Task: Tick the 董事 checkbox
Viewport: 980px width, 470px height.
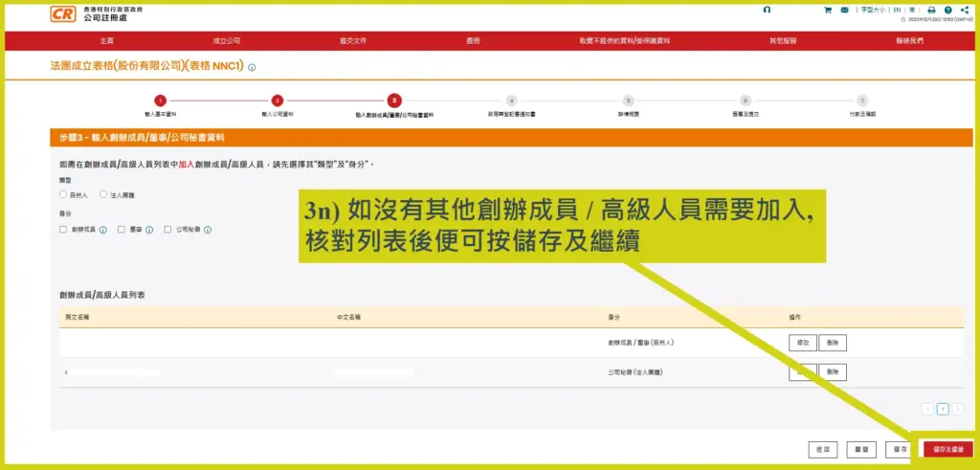Action: tap(121, 230)
